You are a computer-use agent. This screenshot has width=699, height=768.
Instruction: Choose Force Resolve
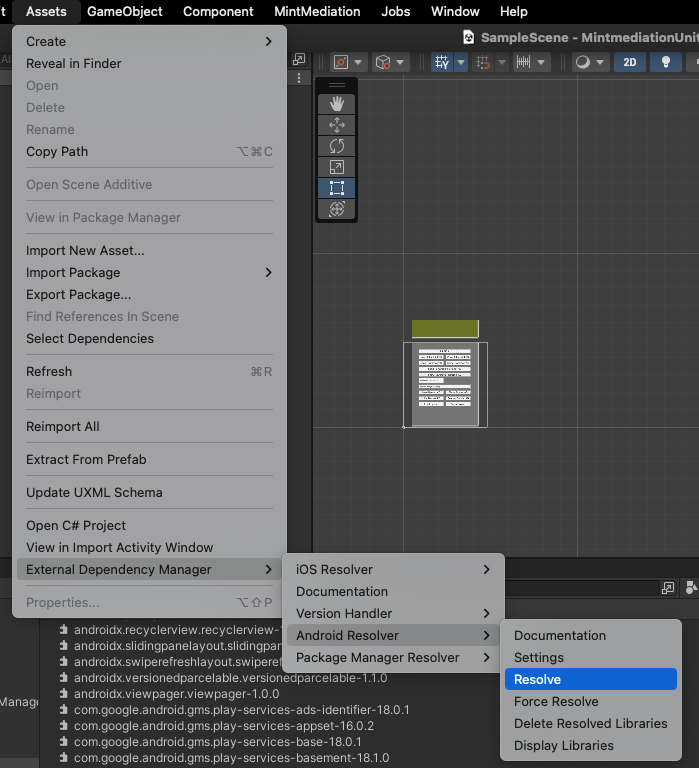591,701
